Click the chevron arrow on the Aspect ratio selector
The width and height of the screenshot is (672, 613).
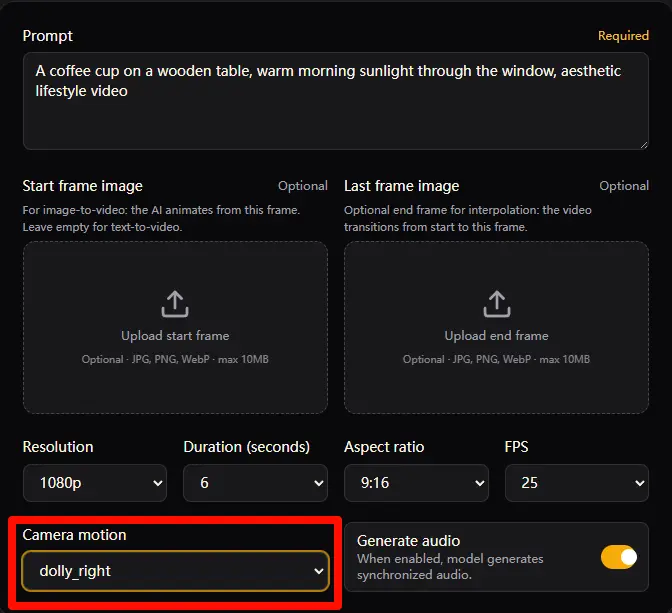(479, 483)
